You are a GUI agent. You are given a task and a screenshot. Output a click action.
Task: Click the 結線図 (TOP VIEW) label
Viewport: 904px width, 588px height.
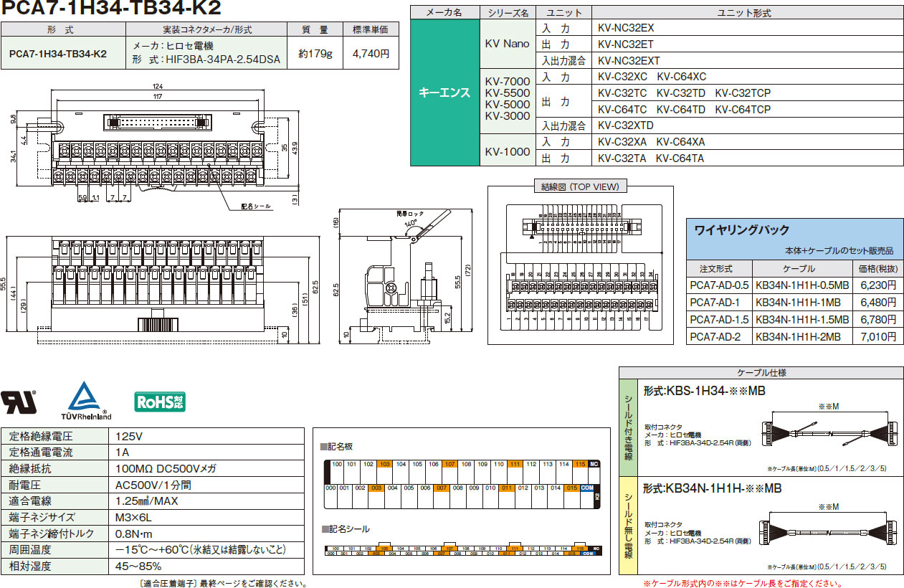pyautogui.click(x=580, y=186)
